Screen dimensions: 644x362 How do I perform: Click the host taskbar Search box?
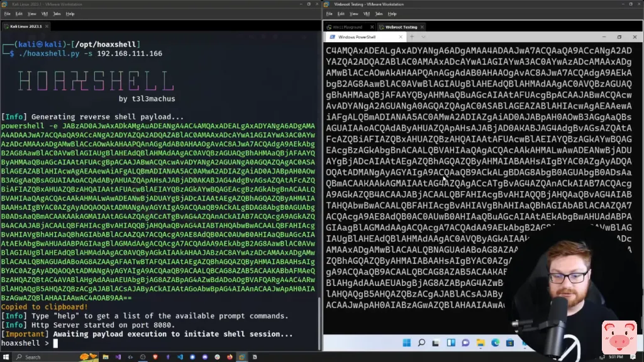click(55, 357)
